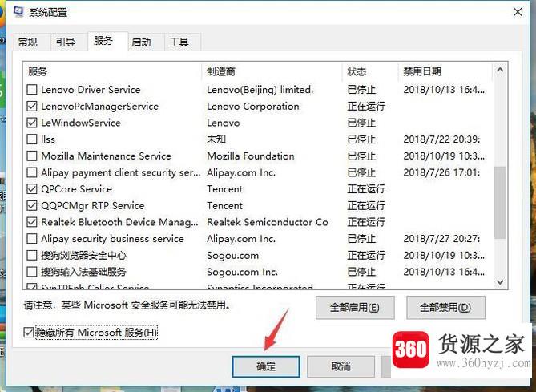Screen dimensions: 536x392
Task: Click the service list scrollbar thumb
Action: coord(500,203)
